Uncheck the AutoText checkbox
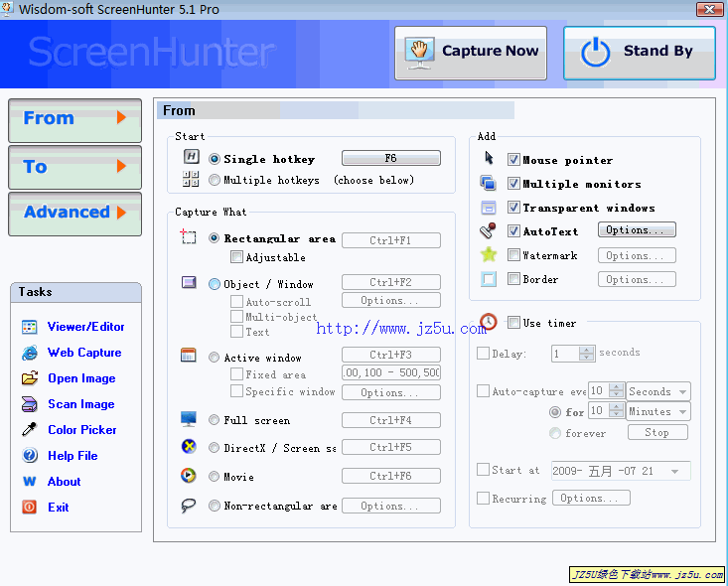 [513, 230]
